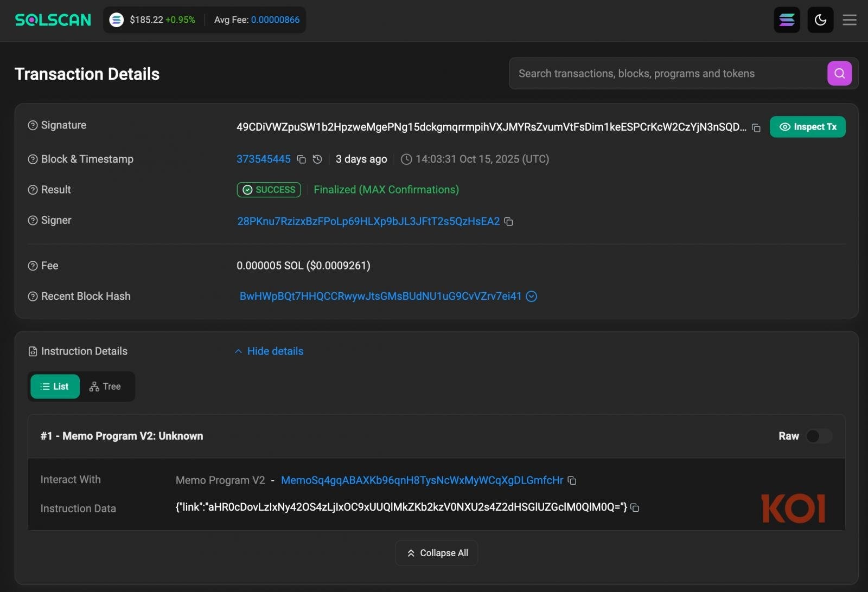Screen dimensions: 868x592
Task: Copy the instruction data JSON
Action: pyautogui.click(x=635, y=508)
